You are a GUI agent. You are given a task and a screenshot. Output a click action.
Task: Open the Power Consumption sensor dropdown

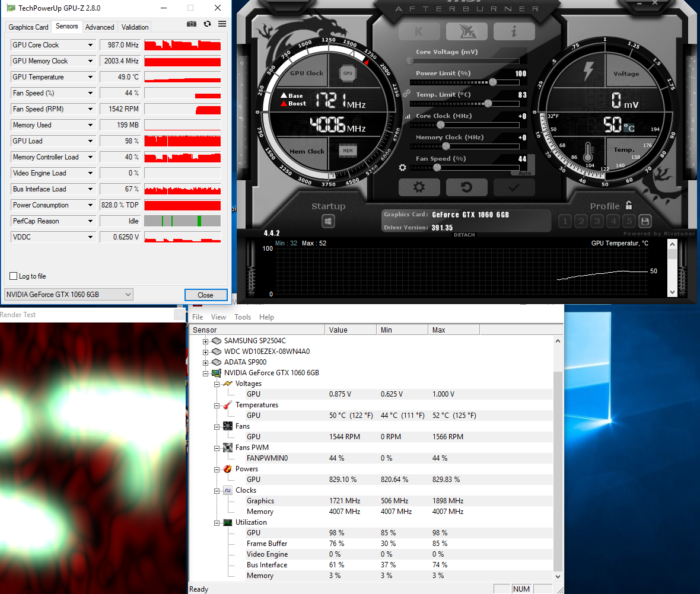click(x=90, y=205)
